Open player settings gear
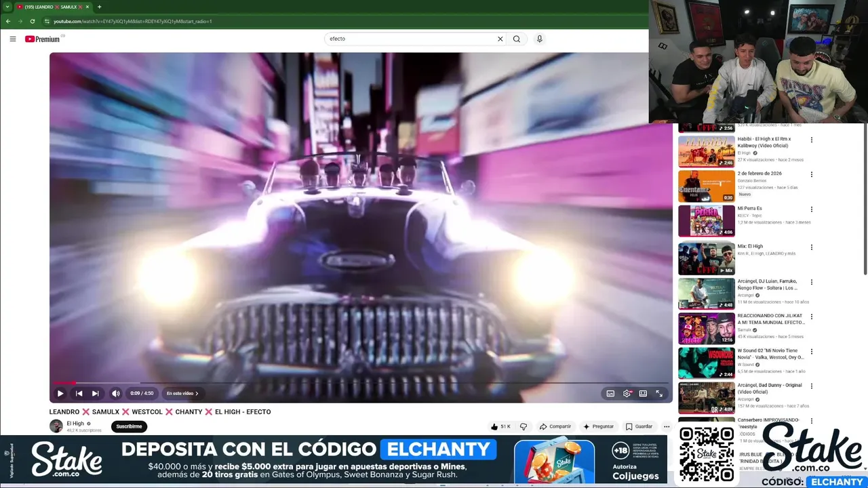This screenshot has height=488, width=868. coord(627,393)
